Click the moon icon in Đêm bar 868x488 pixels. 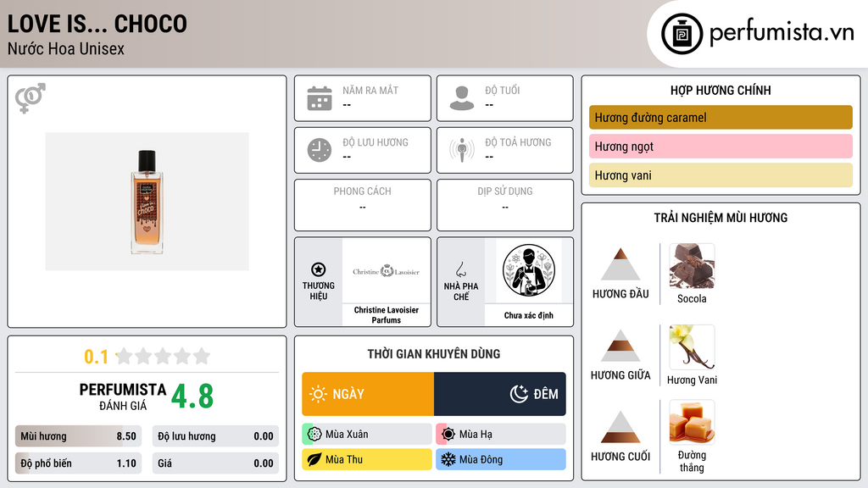click(x=519, y=394)
